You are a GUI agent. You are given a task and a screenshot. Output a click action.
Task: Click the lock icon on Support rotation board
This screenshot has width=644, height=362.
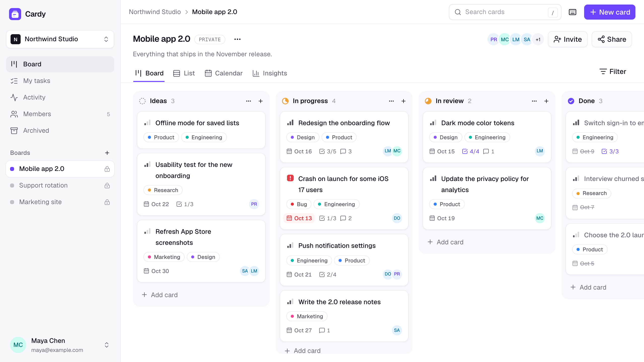107,186
